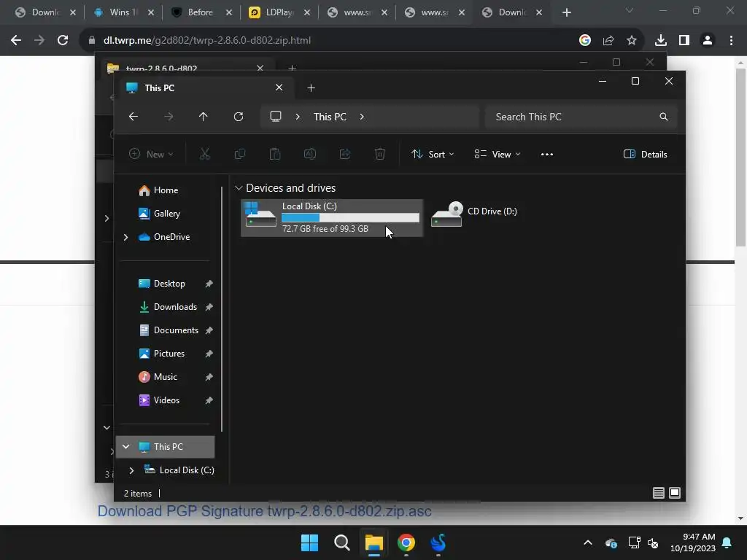Open Chrome downloads icon
The width and height of the screenshot is (747, 560).
(660, 41)
